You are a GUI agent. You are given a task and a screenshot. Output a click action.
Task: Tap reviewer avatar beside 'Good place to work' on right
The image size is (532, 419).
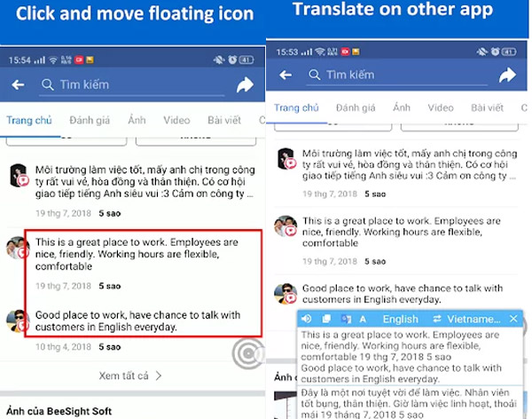[286, 294]
